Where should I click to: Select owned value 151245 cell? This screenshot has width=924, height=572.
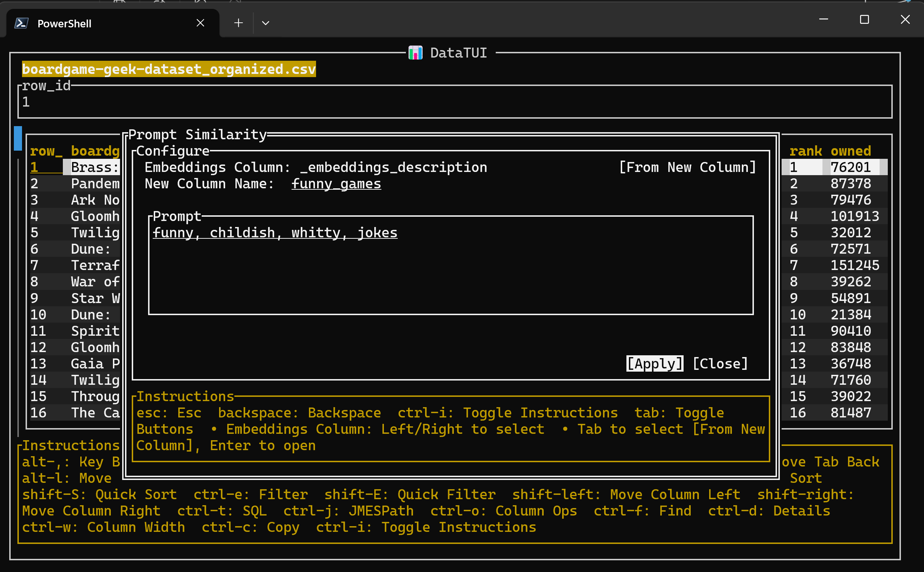(x=854, y=265)
